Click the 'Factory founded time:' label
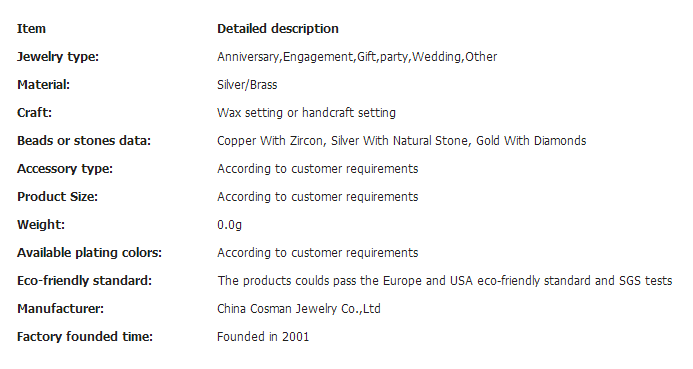Screen dimensions: 693x369 point(85,337)
